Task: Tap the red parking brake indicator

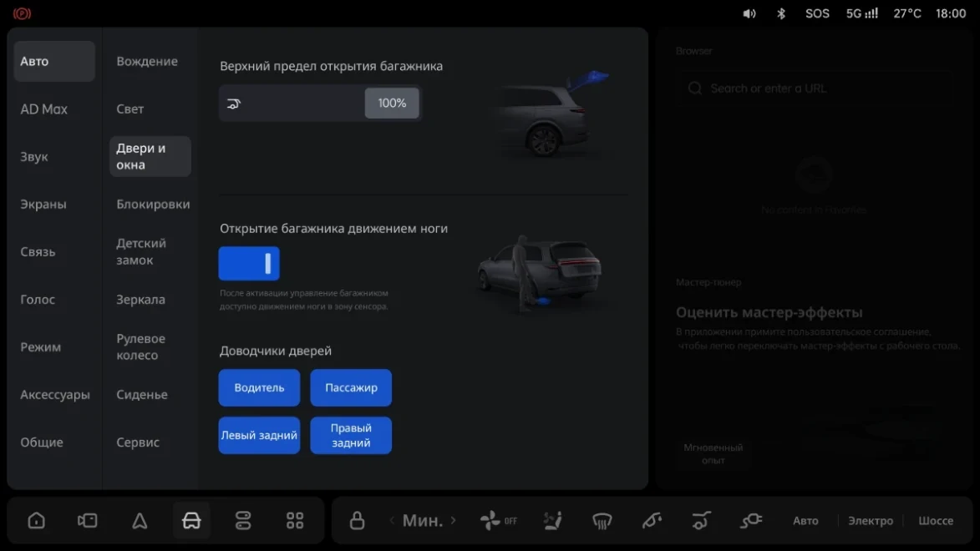Action: click(x=22, y=13)
